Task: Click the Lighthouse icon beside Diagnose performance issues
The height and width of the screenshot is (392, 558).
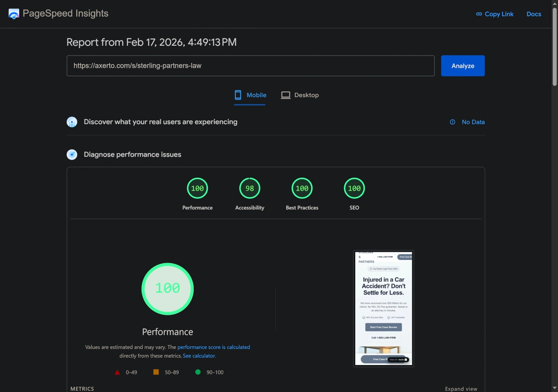Action: click(x=72, y=154)
